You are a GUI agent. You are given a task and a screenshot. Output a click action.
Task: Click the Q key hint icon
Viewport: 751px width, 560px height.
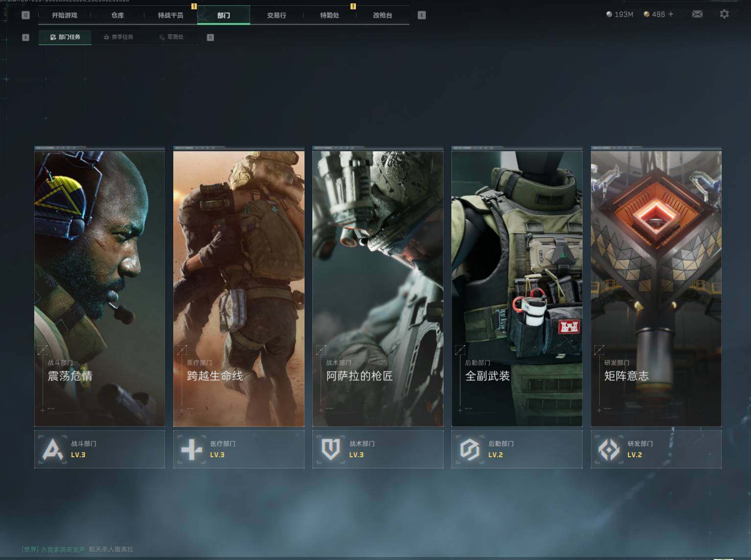pos(26,15)
